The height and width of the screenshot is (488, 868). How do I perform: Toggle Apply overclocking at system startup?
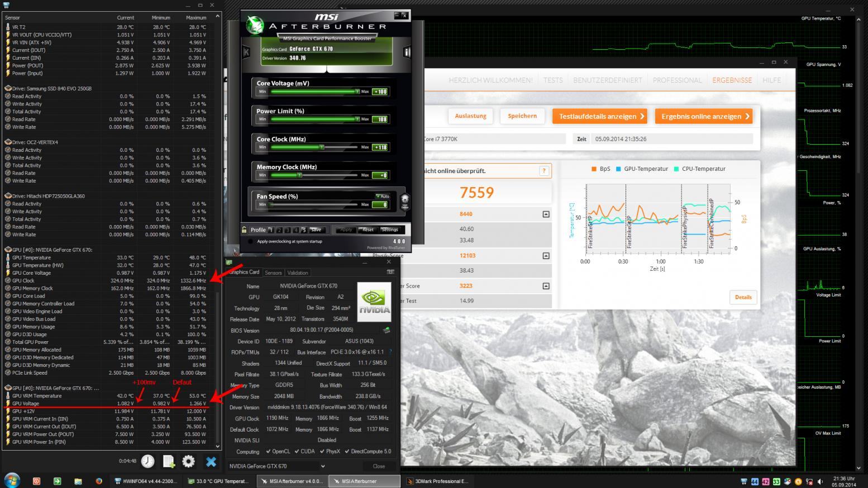[250, 241]
